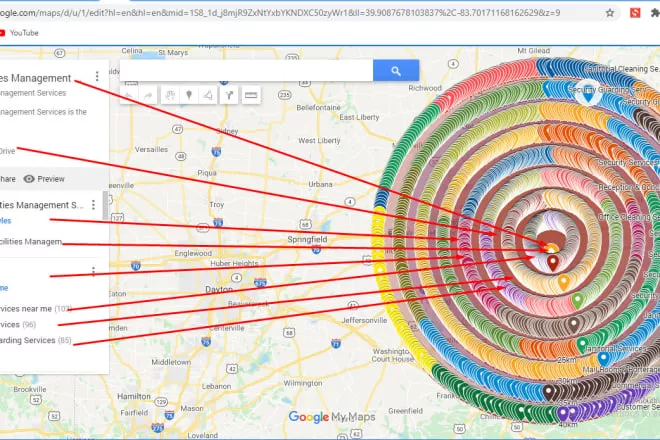This screenshot has width=660, height=440.
Task: Click the blue search magnifier button
Action: pyautogui.click(x=396, y=70)
